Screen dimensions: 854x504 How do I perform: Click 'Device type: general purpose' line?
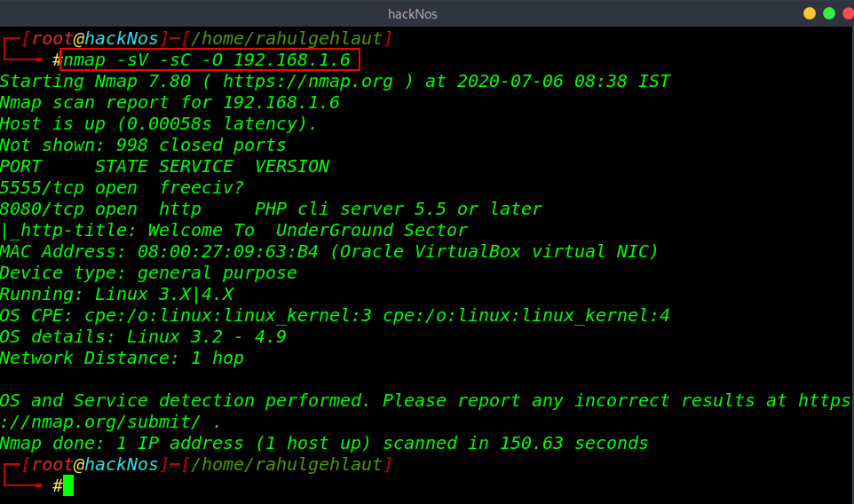click(148, 272)
